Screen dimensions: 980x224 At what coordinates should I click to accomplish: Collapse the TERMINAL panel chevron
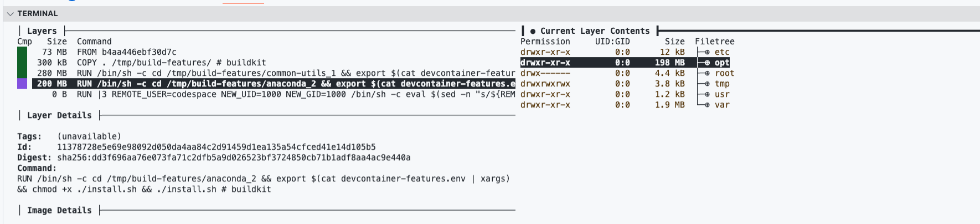click(x=10, y=14)
